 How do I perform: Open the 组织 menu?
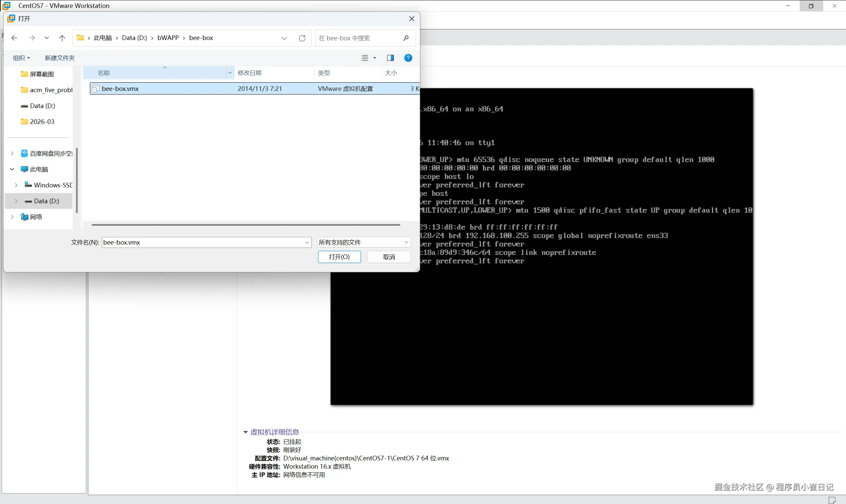(21, 58)
